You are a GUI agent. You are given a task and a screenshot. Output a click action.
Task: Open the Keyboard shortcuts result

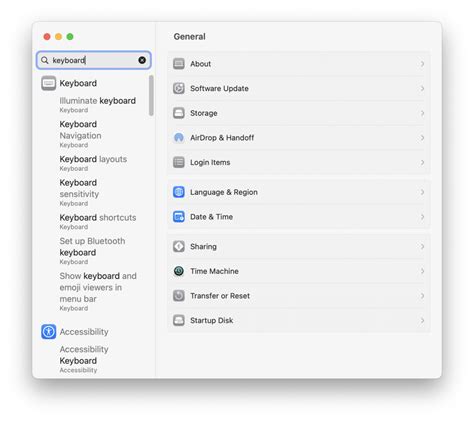point(98,221)
